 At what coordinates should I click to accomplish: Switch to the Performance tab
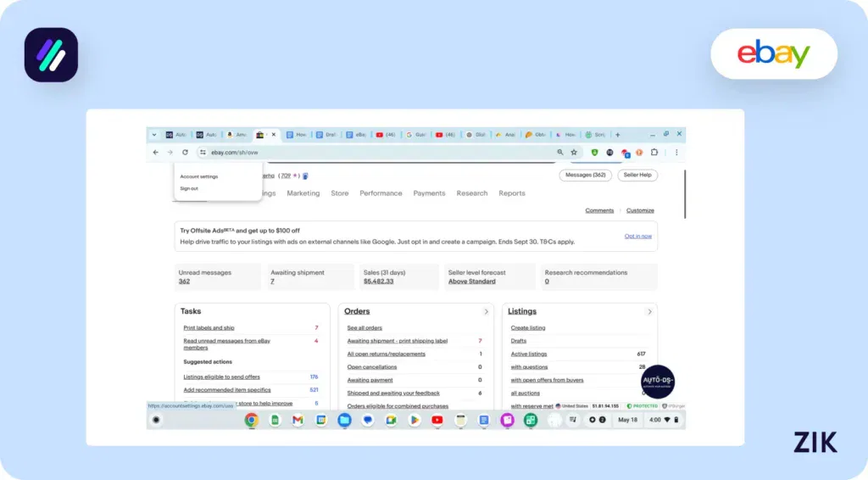381,193
